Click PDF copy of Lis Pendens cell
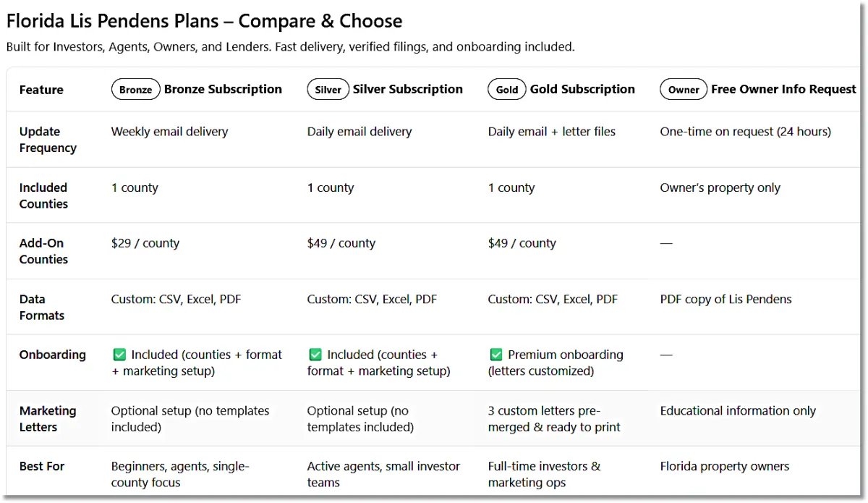Image resolution: width=868 pixels, height=503 pixels. click(x=726, y=299)
